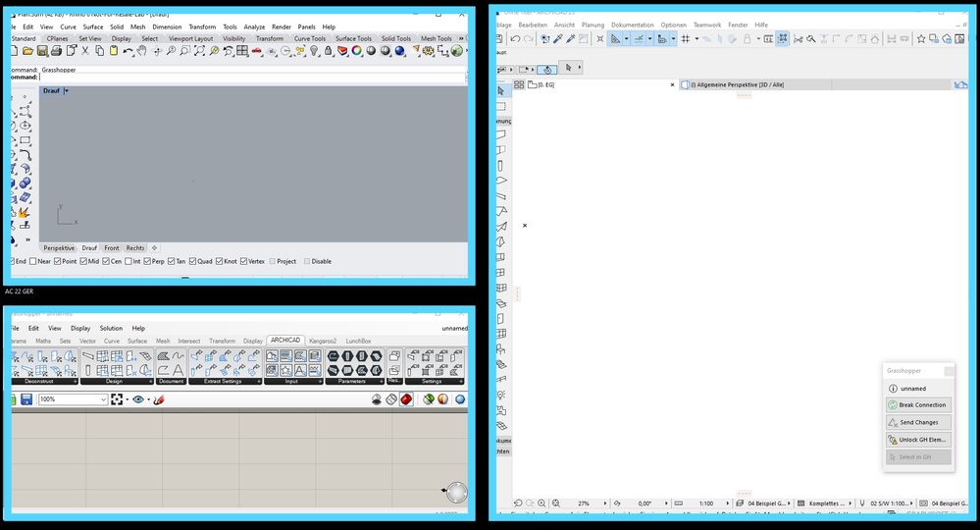The width and height of the screenshot is (980, 530).
Task: Toggle Point object snap checkbox
Action: [x=58, y=261]
